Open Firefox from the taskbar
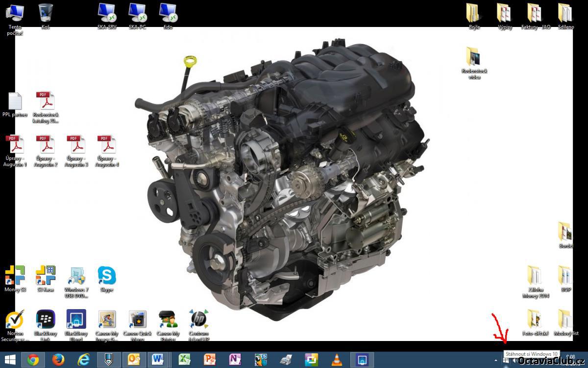Image resolution: width=588 pixels, height=368 pixels. tap(58, 360)
